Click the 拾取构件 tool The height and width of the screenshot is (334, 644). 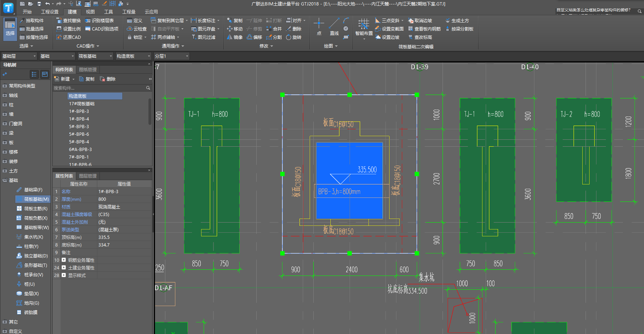tap(32, 21)
